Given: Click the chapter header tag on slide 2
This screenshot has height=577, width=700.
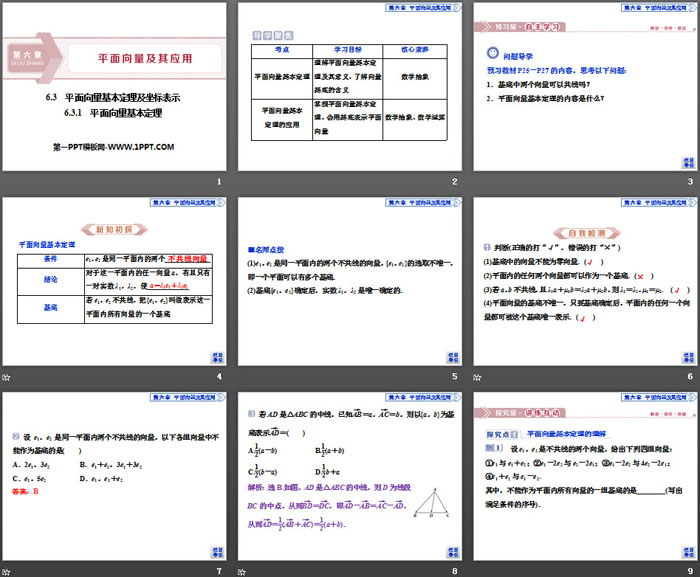Looking at the screenshot, I should click(423, 8).
